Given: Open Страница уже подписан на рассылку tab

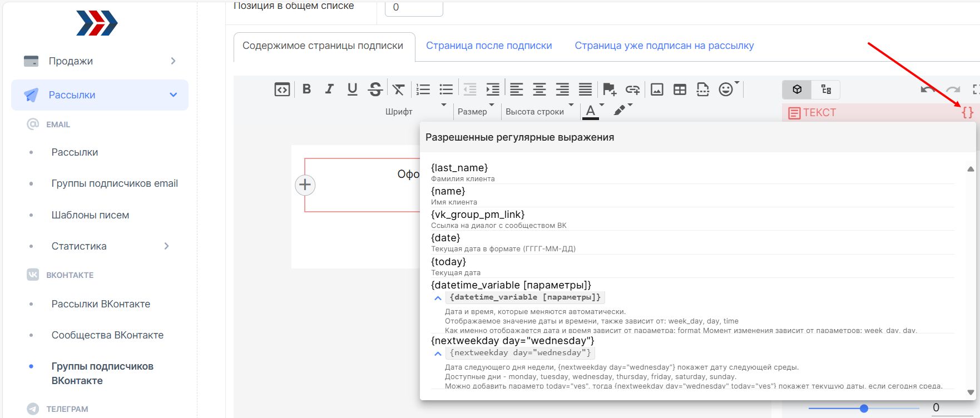Looking at the screenshot, I should (x=664, y=46).
